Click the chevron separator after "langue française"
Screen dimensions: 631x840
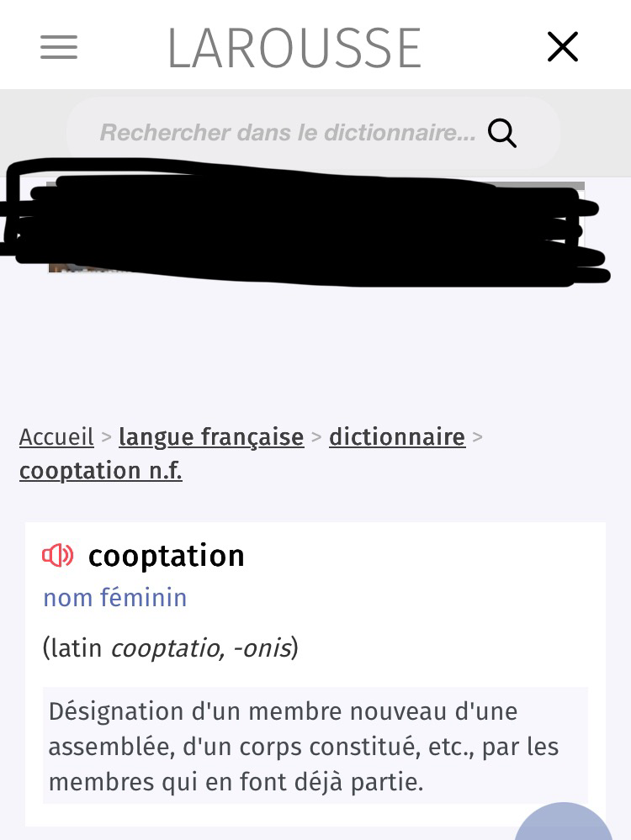tap(316, 437)
